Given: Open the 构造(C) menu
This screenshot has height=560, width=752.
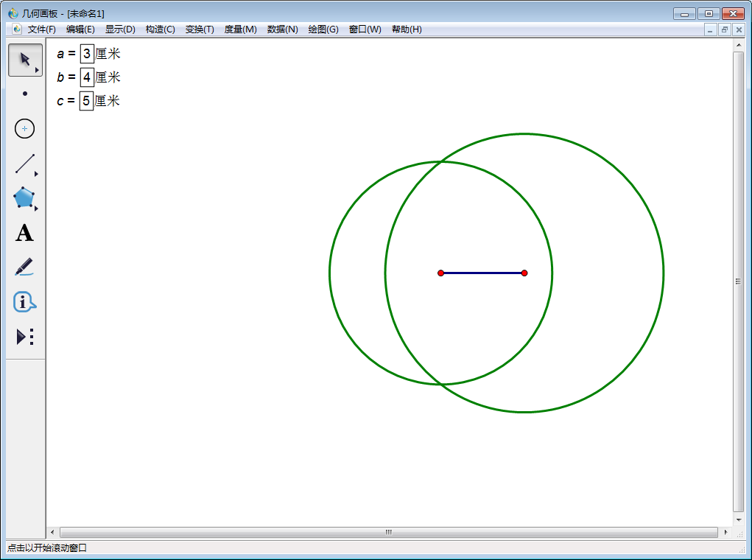Looking at the screenshot, I should (160, 29).
